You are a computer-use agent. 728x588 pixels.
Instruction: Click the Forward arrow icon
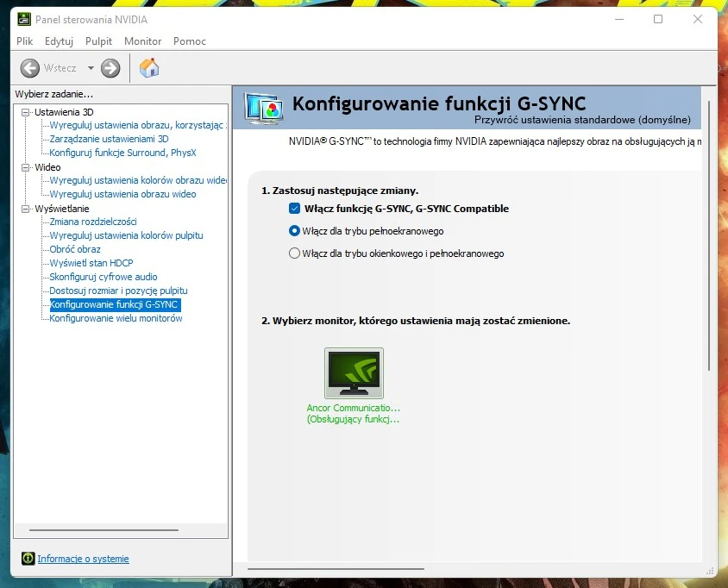[110, 68]
